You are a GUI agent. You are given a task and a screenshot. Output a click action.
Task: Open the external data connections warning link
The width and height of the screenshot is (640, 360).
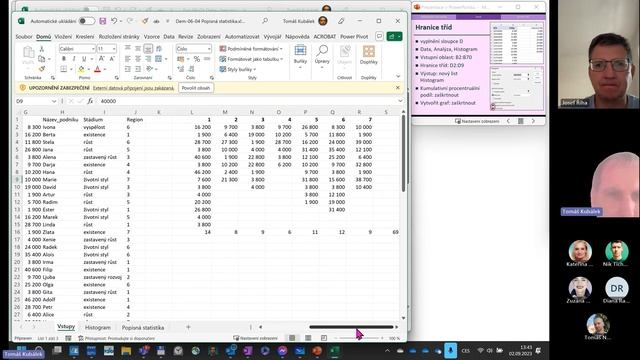[x=133, y=88]
